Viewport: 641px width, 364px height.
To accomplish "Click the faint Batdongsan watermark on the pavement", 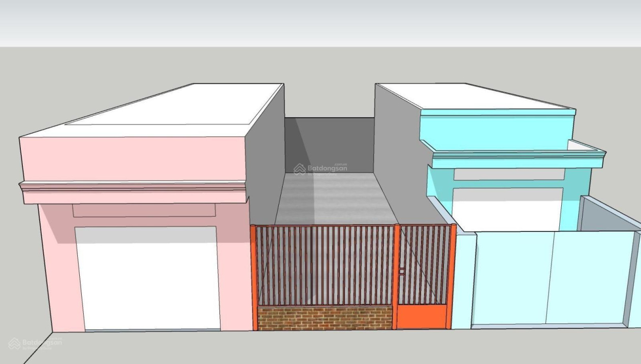I will [35, 343].
